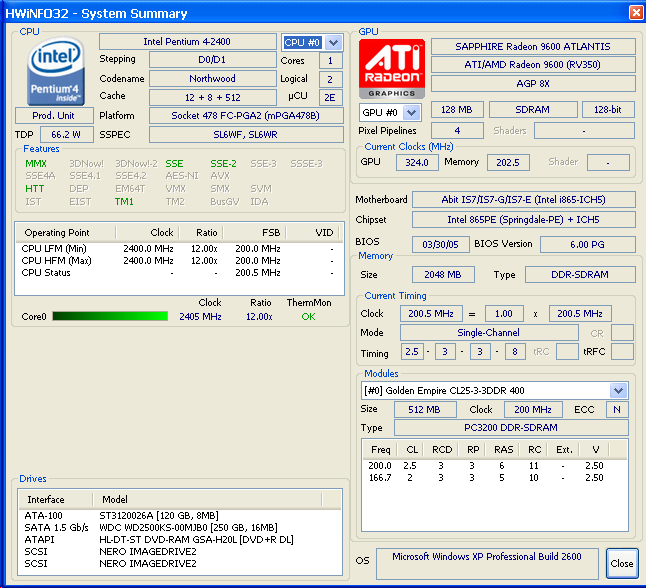
Task: Click the HTT feature label
Action: (35, 189)
